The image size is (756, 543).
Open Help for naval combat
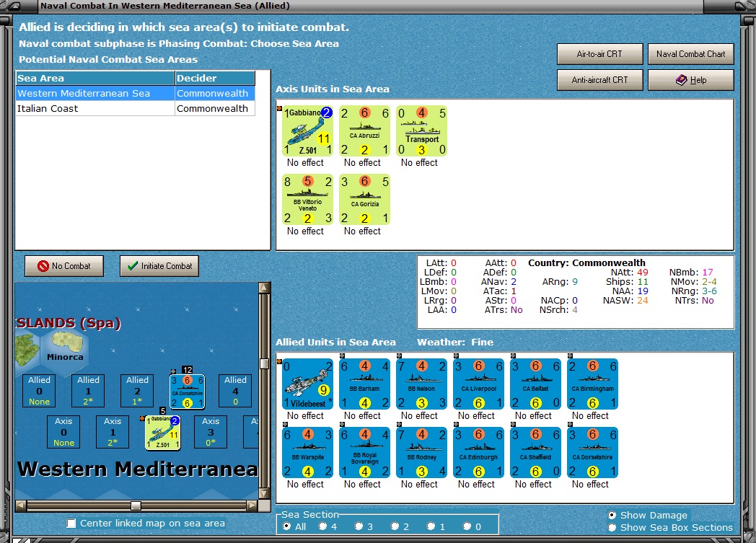pos(690,80)
